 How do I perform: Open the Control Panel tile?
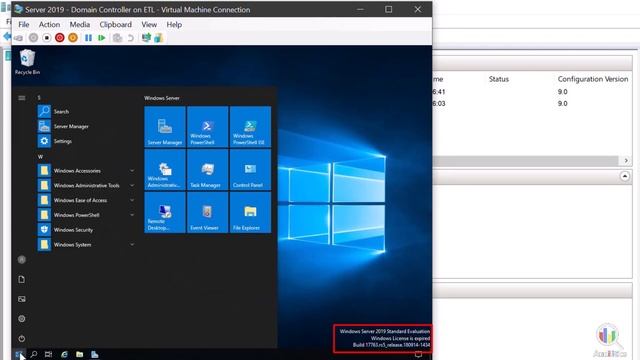coord(250,169)
